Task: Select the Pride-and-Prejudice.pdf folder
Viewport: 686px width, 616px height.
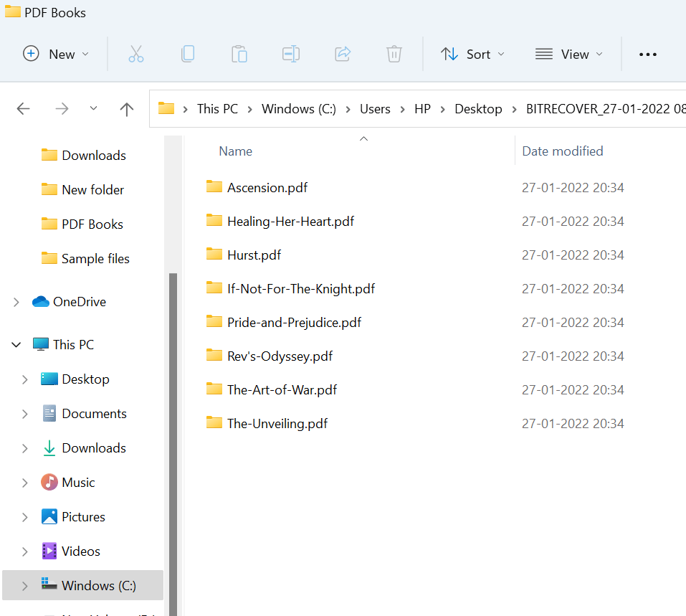Action: 294,323
